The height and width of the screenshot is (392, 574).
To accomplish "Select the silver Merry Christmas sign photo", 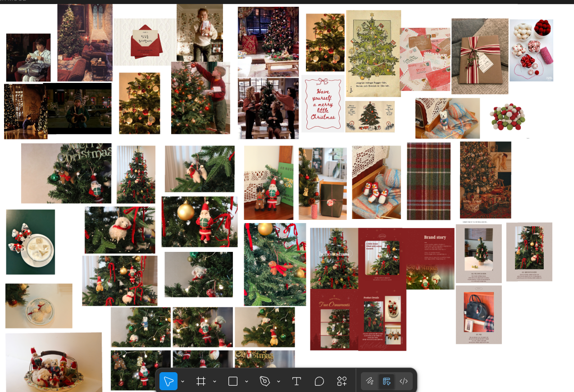I will click(x=66, y=173).
